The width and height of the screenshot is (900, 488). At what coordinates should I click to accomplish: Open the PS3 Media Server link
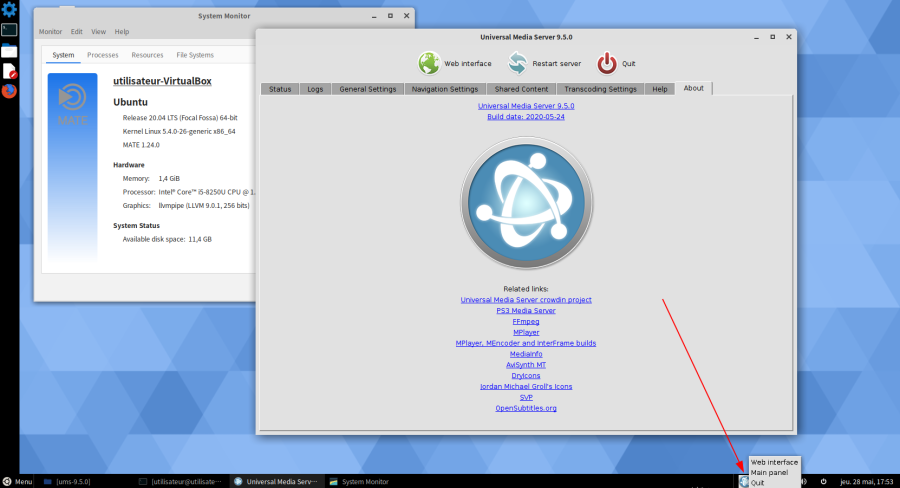(x=526, y=311)
